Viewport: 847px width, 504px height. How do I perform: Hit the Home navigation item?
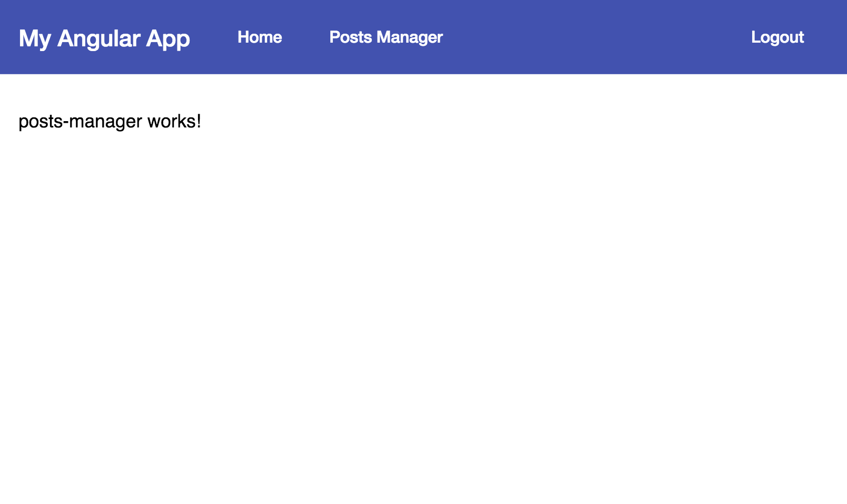(259, 37)
